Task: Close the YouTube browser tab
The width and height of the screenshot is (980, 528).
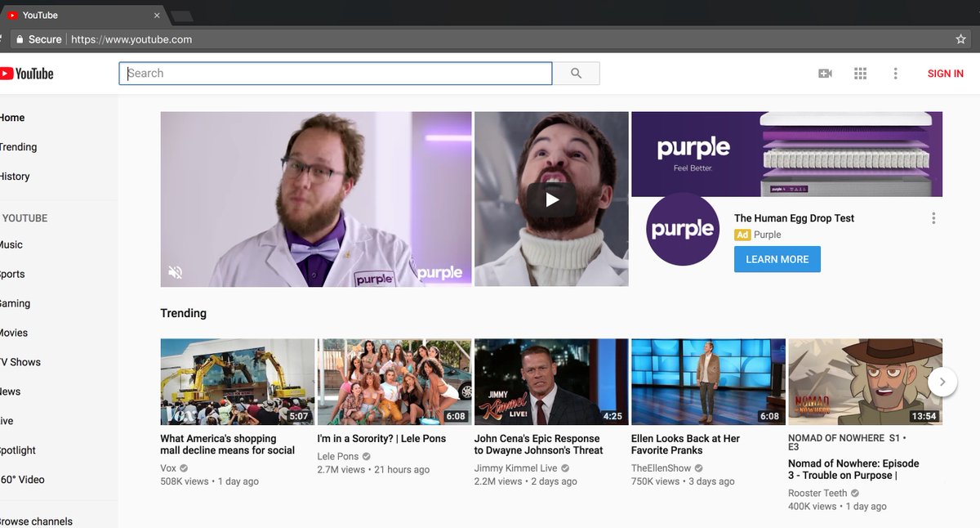Action: pos(157,16)
